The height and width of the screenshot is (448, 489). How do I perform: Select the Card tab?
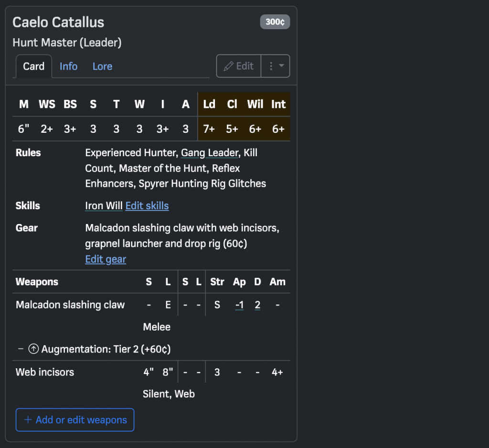pyautogui.click(x=33, y=66)
